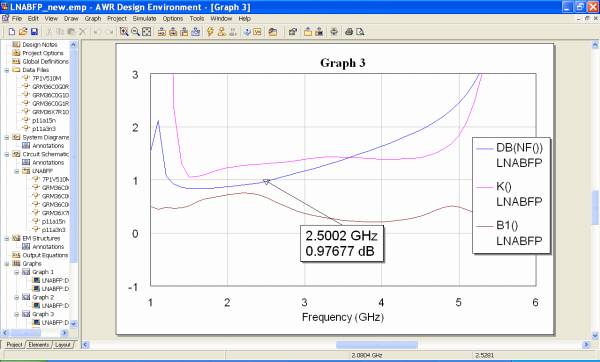Select the zoom out magnifier tool
Viewport: 600px width, 362px height.
pyautogui.click(x=135, y=32)
